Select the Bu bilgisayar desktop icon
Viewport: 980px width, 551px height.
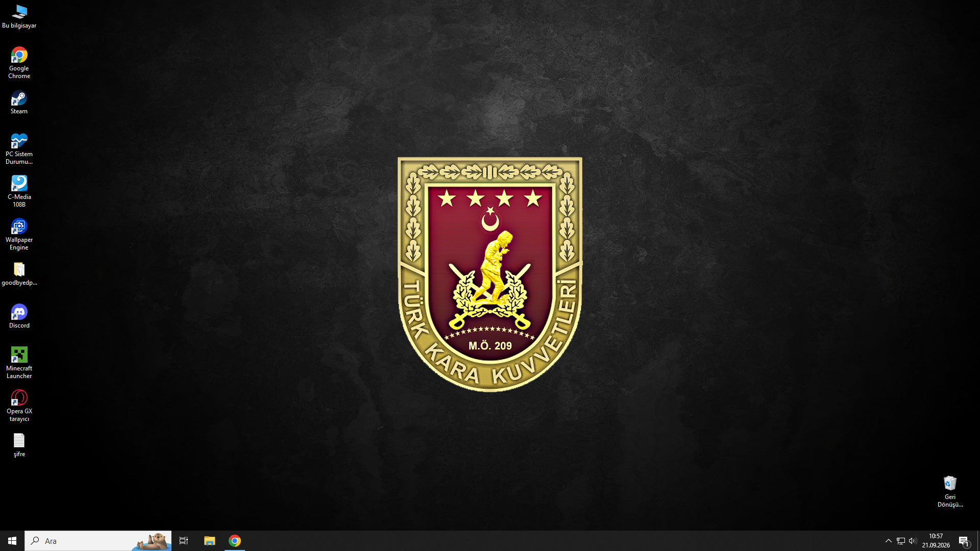(x=19, y=16)
